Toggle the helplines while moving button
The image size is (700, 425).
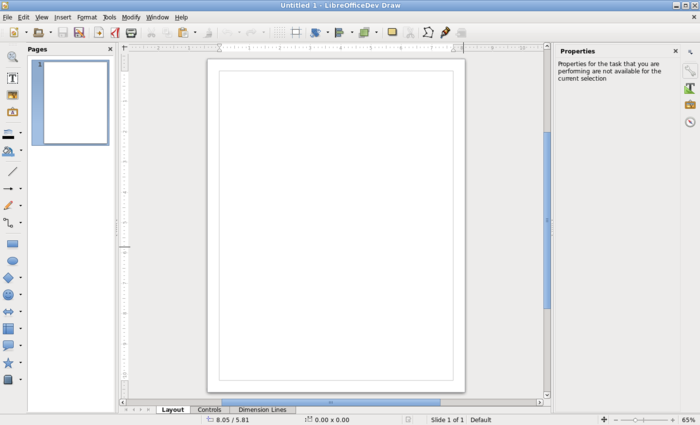[x=296, y=33]
